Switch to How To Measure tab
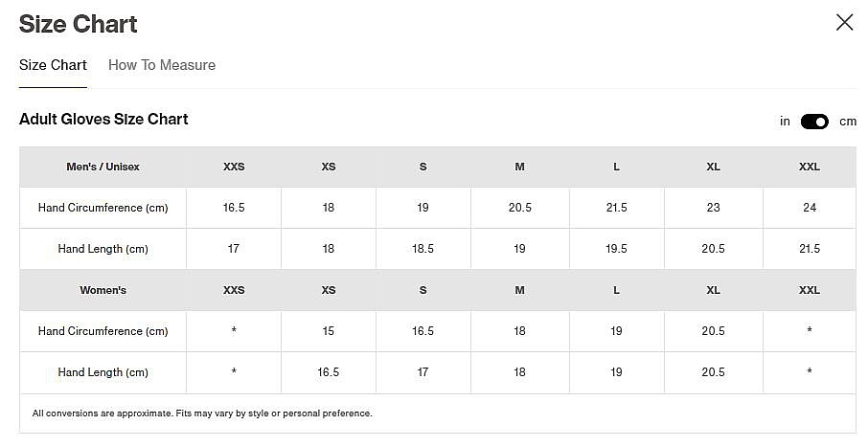 (x=162, y=65)
